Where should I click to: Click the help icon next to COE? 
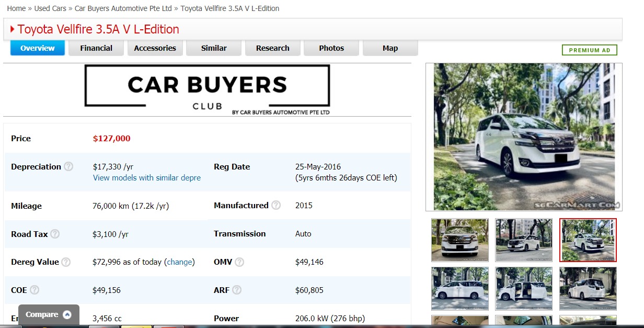coord(34,290)
